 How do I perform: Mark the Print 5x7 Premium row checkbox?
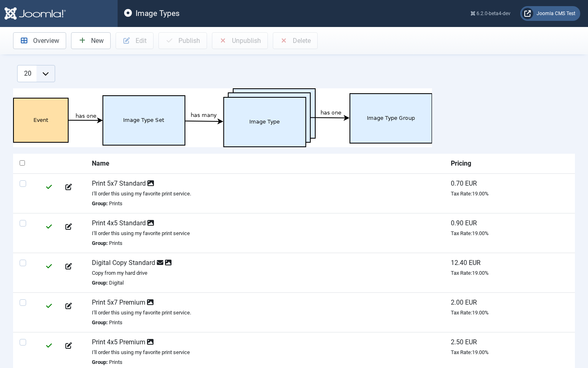click(23, 303)
